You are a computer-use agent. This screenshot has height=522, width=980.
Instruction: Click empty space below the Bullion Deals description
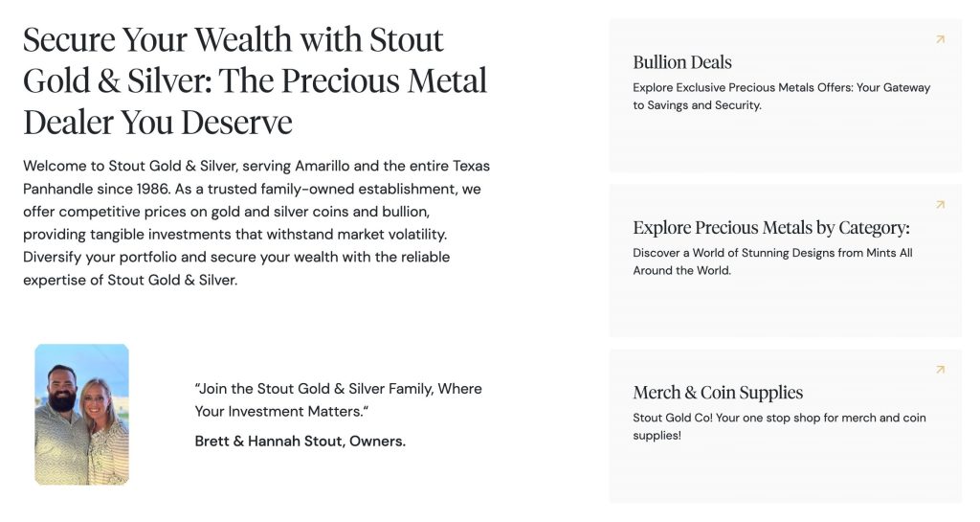click(785, 144)
